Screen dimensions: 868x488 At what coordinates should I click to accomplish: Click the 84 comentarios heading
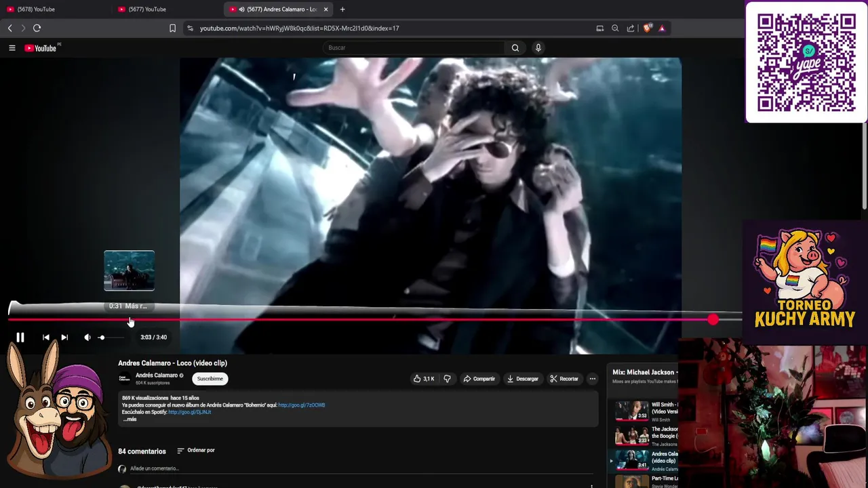pyautogui.click(x=142, y=451)
